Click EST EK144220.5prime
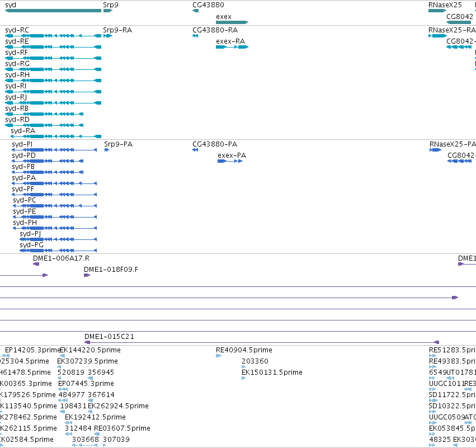476x448 pixels. tap(91, 350)
